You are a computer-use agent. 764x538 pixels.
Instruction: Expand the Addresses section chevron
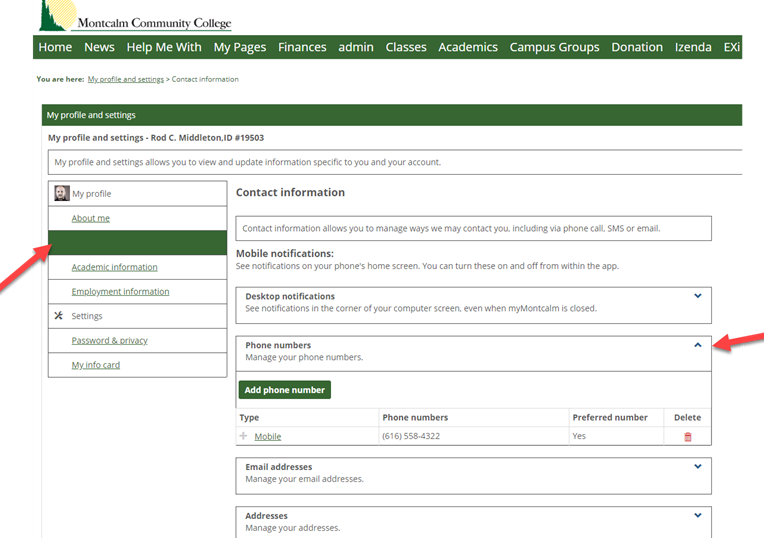coord(698,515)
